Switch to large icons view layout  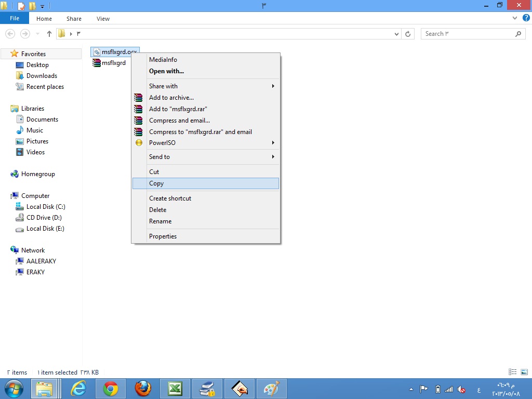click(x=524, y=372)
